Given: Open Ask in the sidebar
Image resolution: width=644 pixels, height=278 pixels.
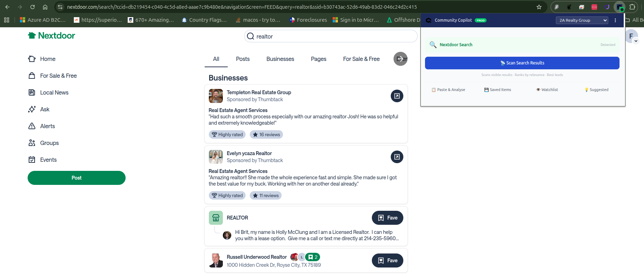Looking at the screenshot, I should coord(39,109).
